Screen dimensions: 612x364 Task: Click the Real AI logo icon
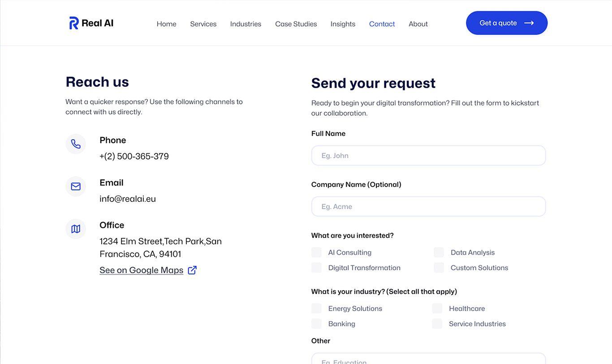click(74, 23)
